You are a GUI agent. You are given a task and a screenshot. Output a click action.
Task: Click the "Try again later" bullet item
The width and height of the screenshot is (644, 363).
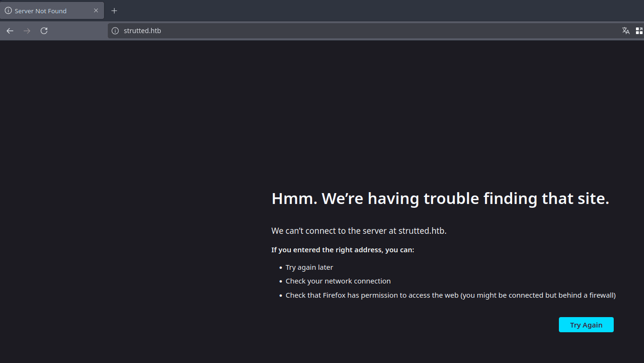click(x=309, y=267)
